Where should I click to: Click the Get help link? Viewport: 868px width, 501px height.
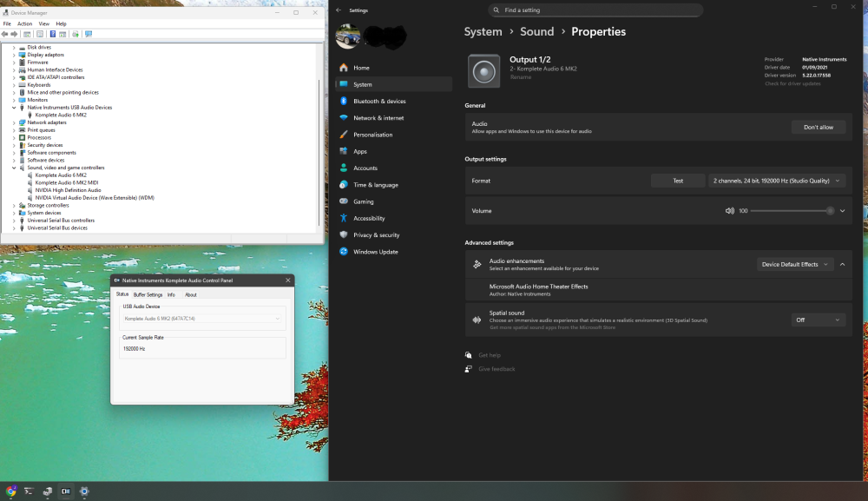tap(490, 355)
